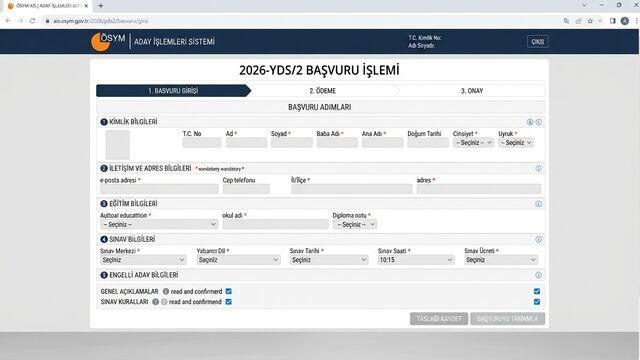Image resolution: width=640 pixels, height=360 pixels.
Task: Close the ÖSYM AİS browser tab
Action: tap(86, 6)
